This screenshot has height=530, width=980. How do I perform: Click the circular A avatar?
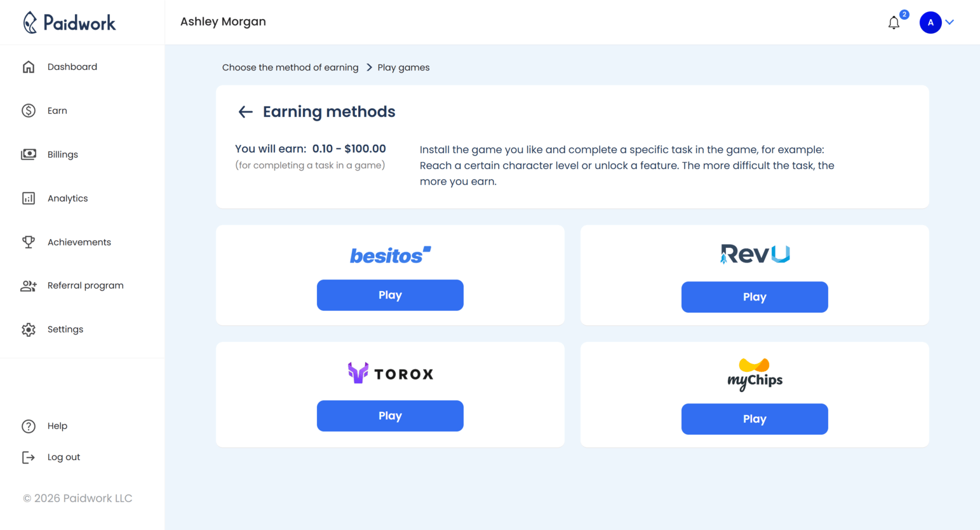(x=930, y=22)
